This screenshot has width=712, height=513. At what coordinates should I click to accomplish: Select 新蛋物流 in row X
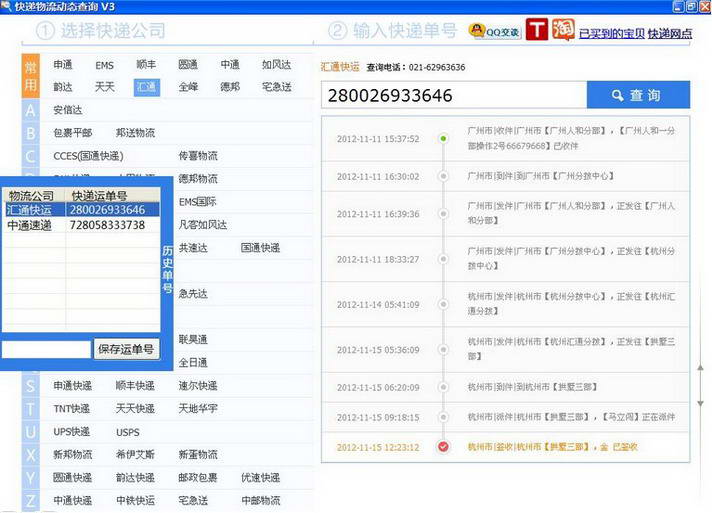198,454
